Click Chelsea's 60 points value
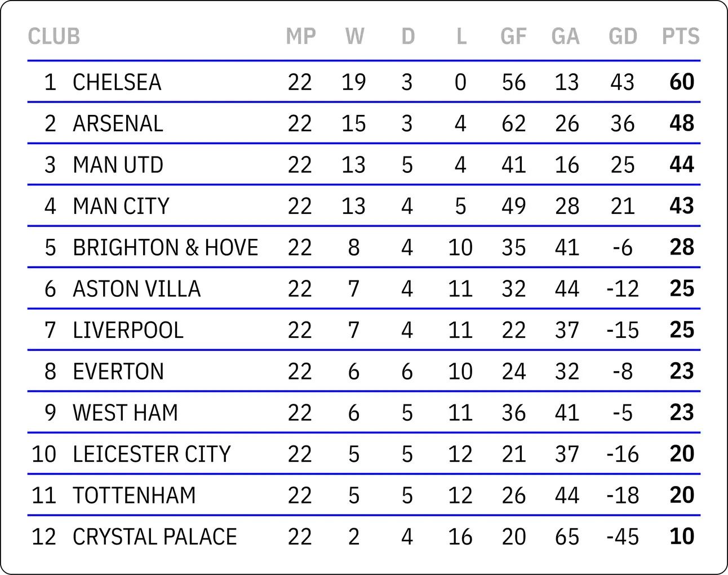 [682, 82]
